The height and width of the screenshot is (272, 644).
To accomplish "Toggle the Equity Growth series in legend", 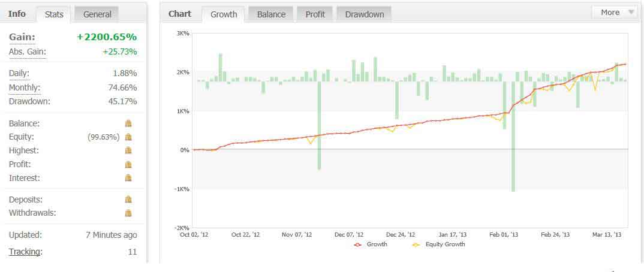I will coord(438,244).
